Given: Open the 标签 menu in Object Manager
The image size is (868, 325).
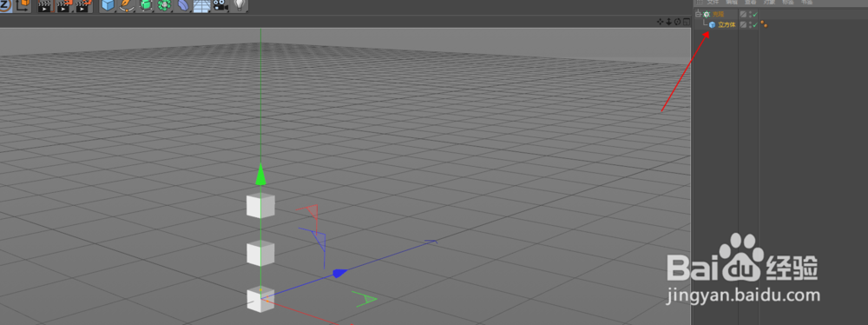Looking at the screenshot, I should [788, 3].
